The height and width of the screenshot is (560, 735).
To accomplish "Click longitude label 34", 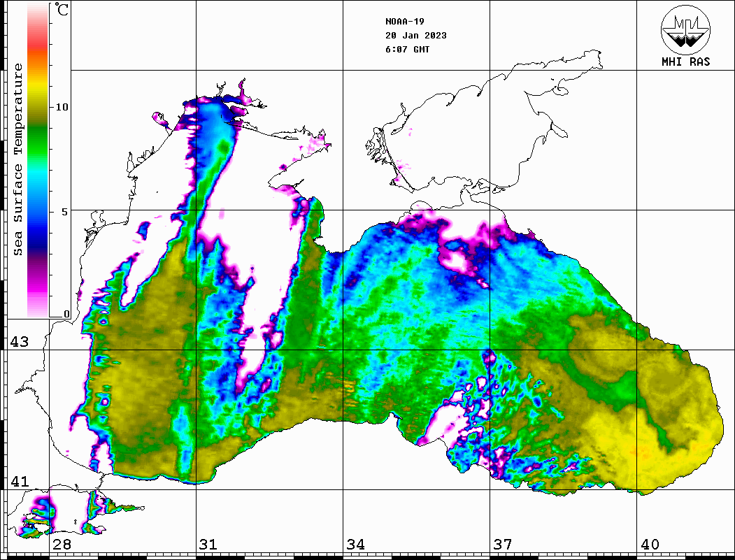I will [355, 545].
